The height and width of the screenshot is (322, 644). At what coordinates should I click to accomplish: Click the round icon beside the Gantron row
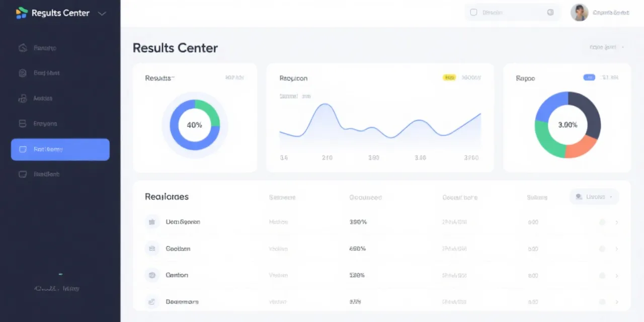click(x=151, y=275)
